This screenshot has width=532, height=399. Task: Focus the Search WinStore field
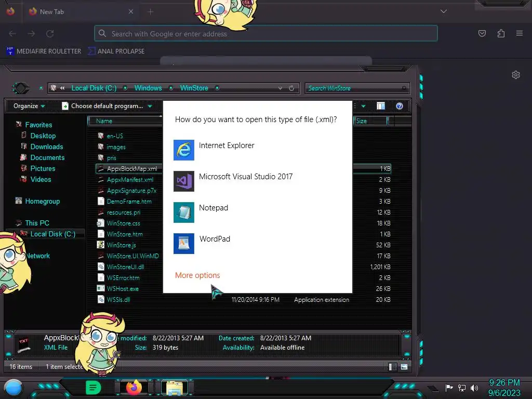point(357,88)
